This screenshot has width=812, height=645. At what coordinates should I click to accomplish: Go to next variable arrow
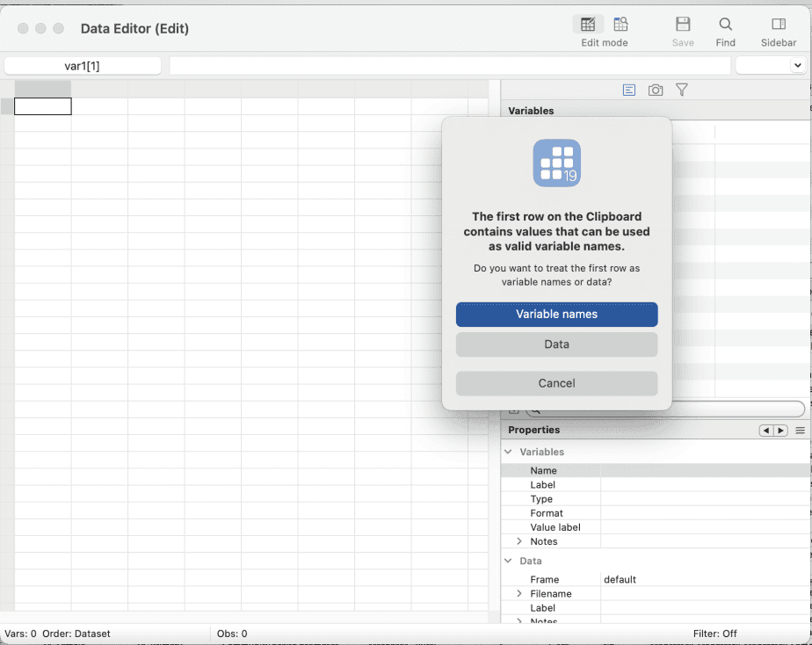(780, 431)
